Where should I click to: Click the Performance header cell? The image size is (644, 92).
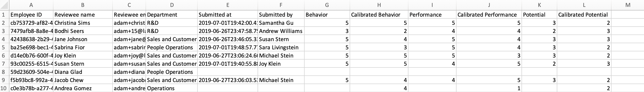point(432,15)
